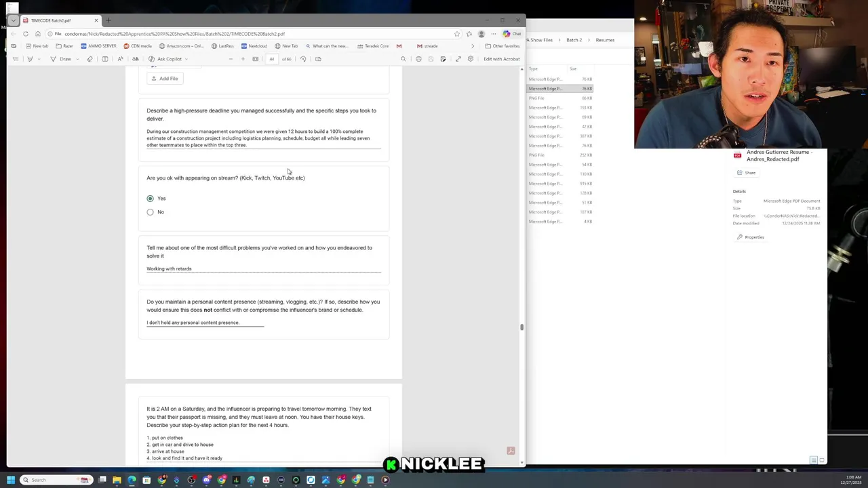Open Batch 2 breadcrumb in File Explorer
The image size is (868, 488).
click(x=574, y=40)
